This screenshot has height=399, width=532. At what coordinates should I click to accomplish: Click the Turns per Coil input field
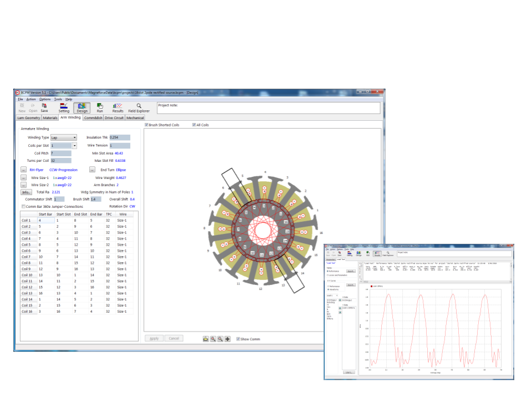(x=61, y=161)
